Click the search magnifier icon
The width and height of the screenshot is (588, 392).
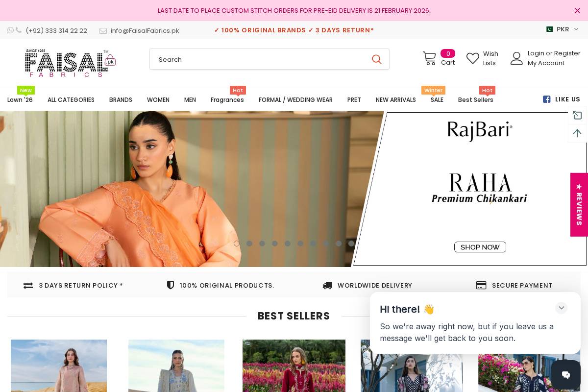[x=376, y=59]
